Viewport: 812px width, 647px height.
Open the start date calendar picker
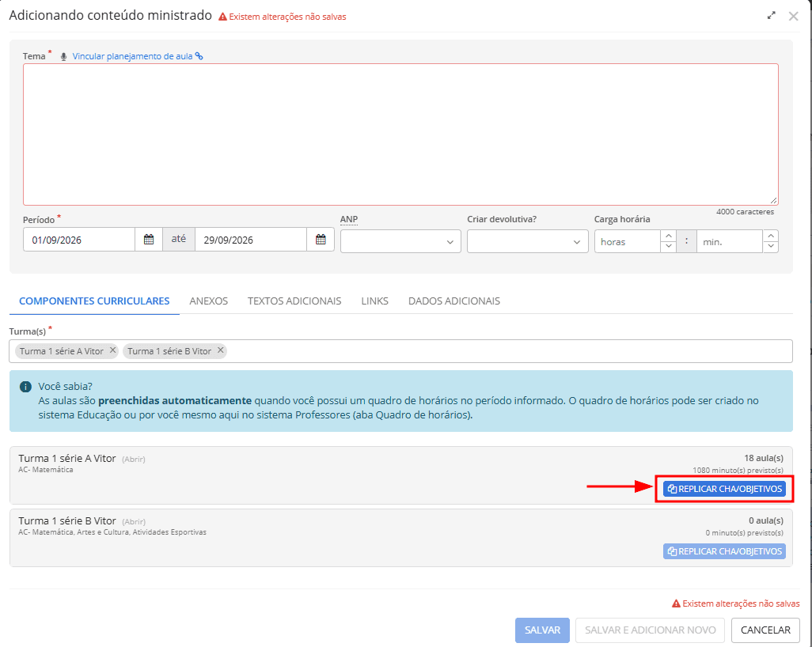click(149, 240)
